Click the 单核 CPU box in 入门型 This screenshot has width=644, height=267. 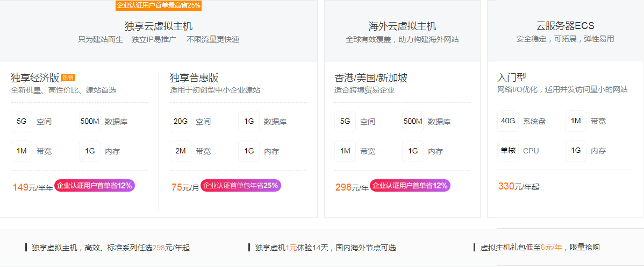tap(507, 151)
